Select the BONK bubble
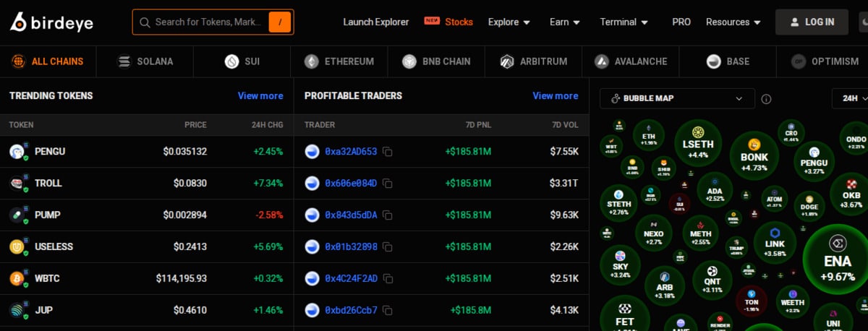868x331 pixels. click(754, 155)
